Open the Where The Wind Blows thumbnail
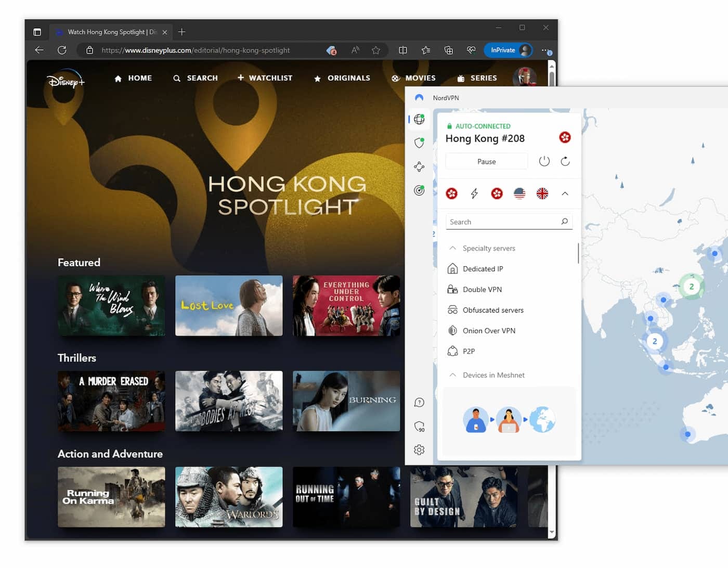 click(111, 306)
